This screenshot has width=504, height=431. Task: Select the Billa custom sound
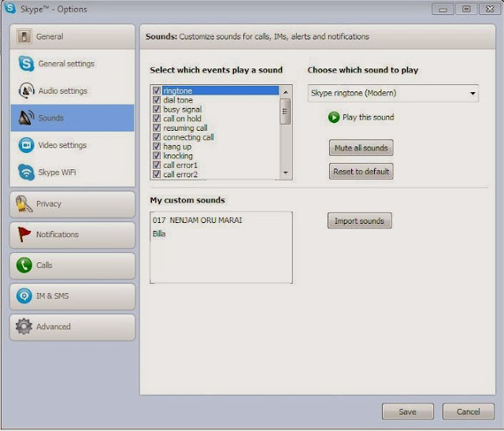point(159,234)
